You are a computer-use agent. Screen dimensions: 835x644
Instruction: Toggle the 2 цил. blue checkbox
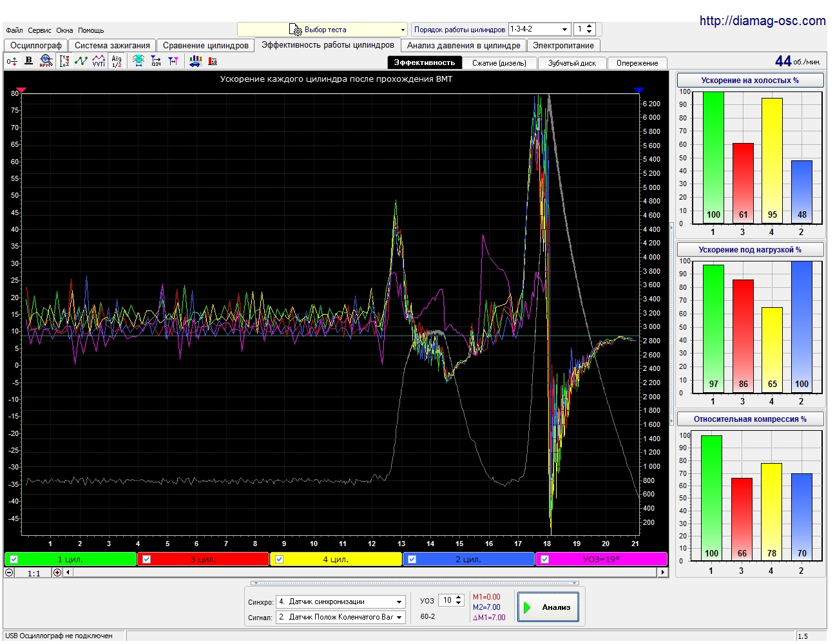tap(412, 560)
